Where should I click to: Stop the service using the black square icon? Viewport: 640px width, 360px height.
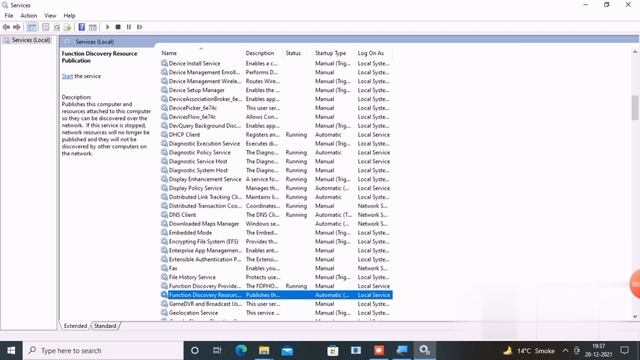pos(118,27)
